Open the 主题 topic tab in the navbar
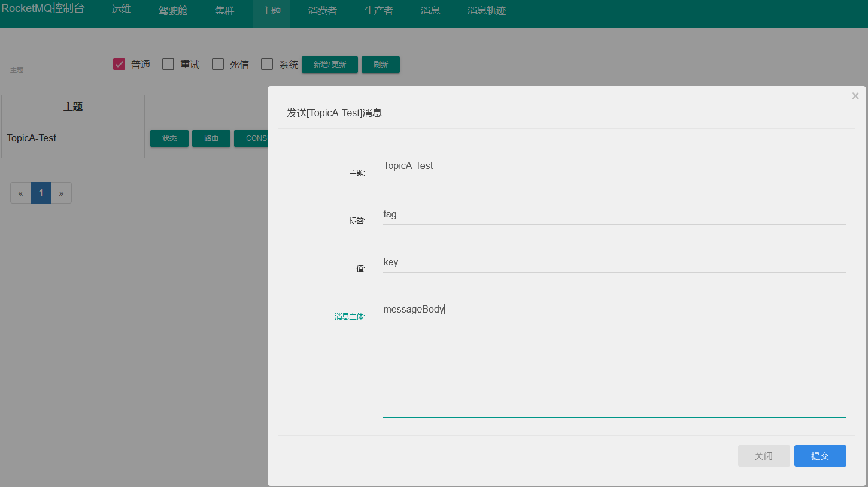868x487 pixels. pyautogui.click(x=271, y=10)
